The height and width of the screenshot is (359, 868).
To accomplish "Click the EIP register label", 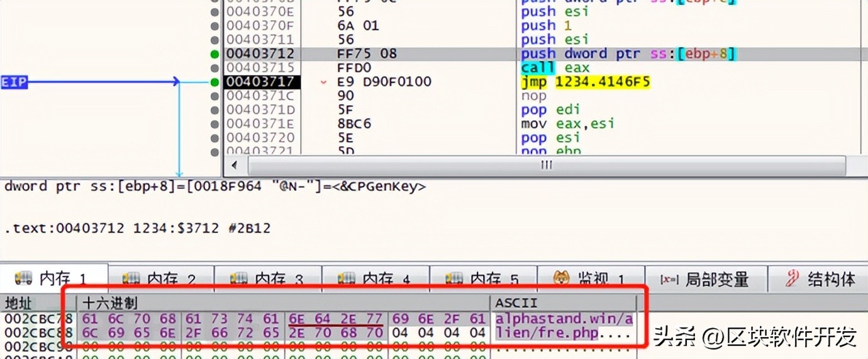I will (14, 82).
